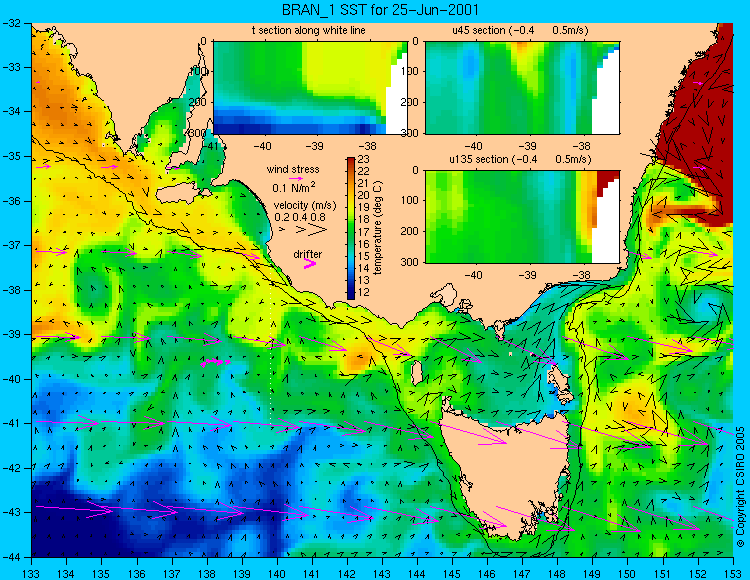Click the 'velocity (m/s)' legend label
750x580 pixels.
click(305, 205)
